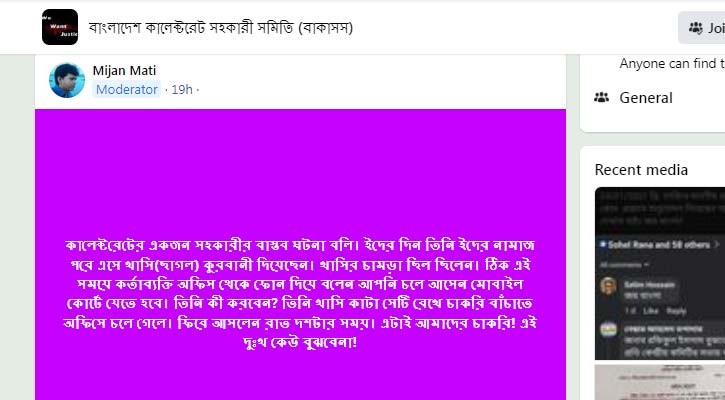This screenshot has width=725, height=400.
Task: Click the people icon beside General
Action: point(601,98)
